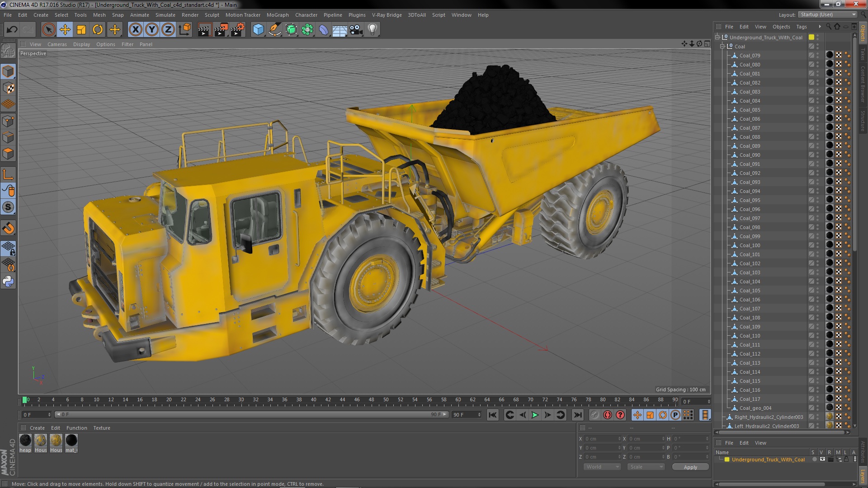
Task: Collapse the Coal null group
Action: tap(722, 47)
